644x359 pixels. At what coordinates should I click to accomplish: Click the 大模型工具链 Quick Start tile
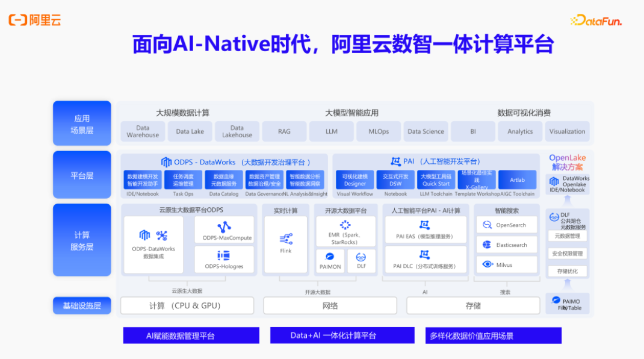click(436, 179)
